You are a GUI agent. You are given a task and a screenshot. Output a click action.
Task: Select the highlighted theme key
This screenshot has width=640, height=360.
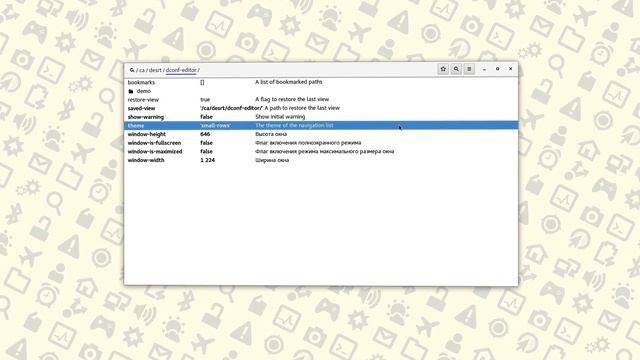[x=321, y=125]
